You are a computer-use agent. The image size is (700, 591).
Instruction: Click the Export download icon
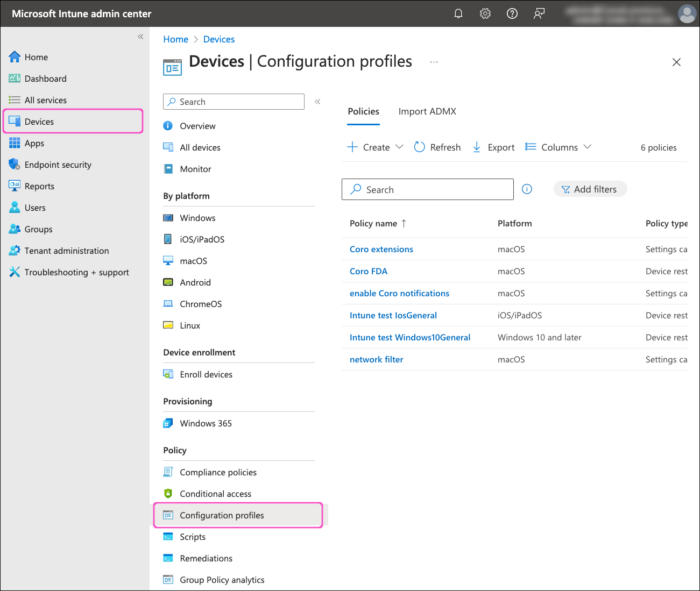coord(477,147)
